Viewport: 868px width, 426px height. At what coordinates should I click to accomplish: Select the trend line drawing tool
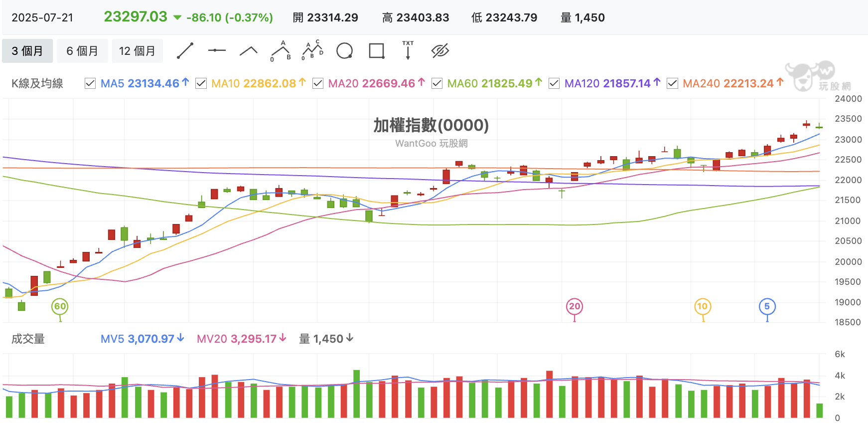coord(185,51)
